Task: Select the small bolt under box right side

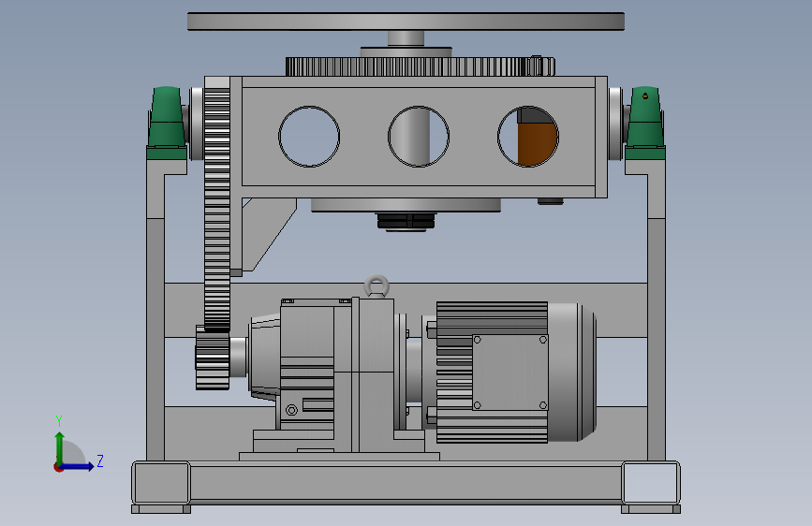Action: [x=550, y=201]
